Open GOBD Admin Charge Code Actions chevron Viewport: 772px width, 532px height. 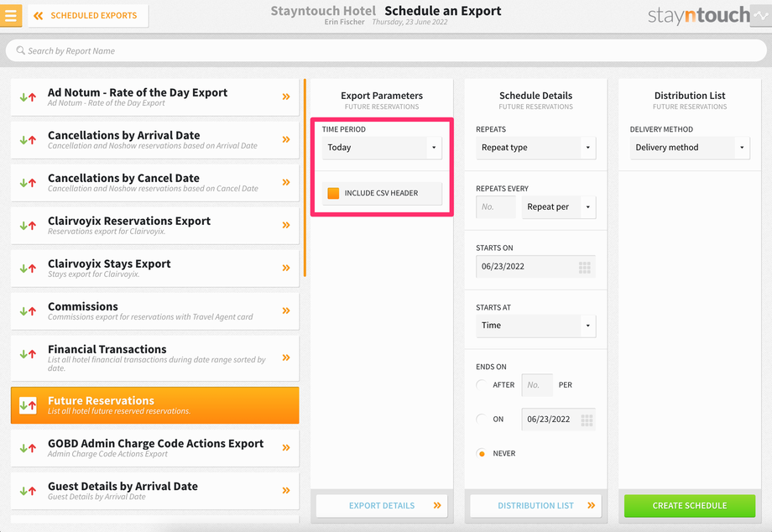pos(286,448)
